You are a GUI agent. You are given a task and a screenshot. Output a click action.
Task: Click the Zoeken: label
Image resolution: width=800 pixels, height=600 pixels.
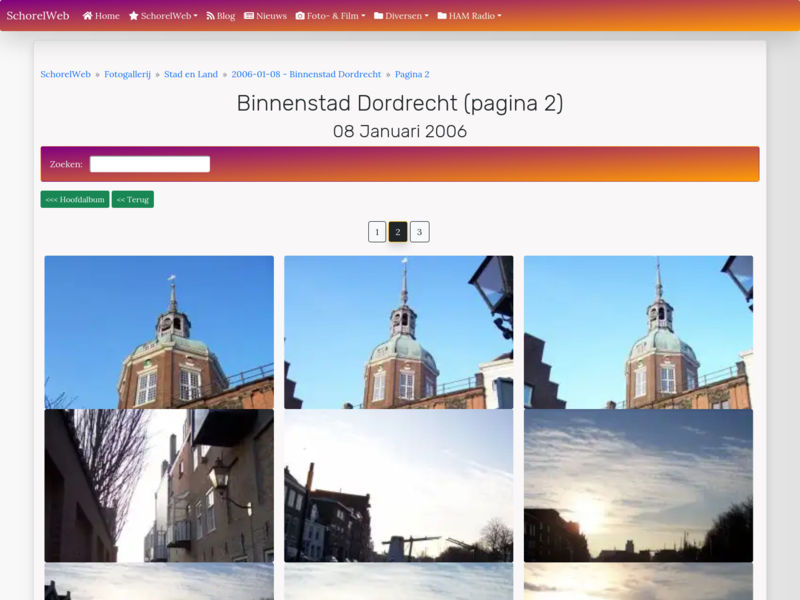coord(66,164)
